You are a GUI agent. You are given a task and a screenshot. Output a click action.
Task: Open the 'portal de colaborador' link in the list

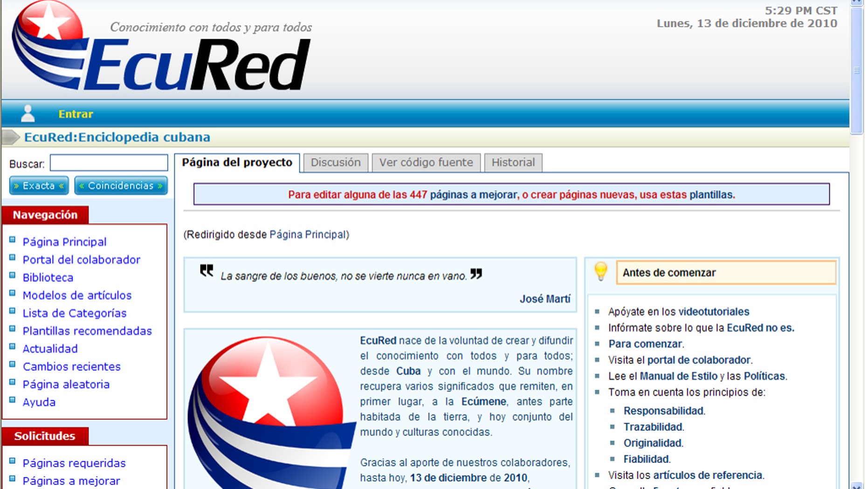coord(699,360)
